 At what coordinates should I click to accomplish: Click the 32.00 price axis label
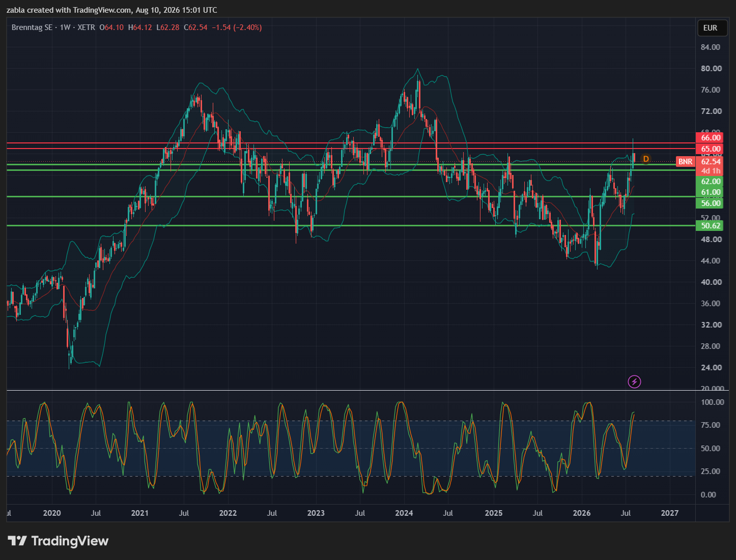click(x=711, y=325)
